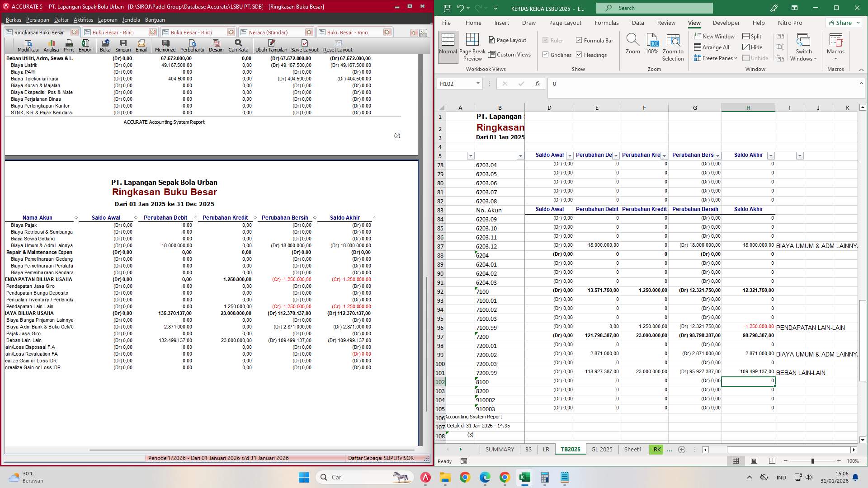The image size is (868, 488).
Task: Switch to the GL 2025 sheet tab
Action: coord(602,449)
